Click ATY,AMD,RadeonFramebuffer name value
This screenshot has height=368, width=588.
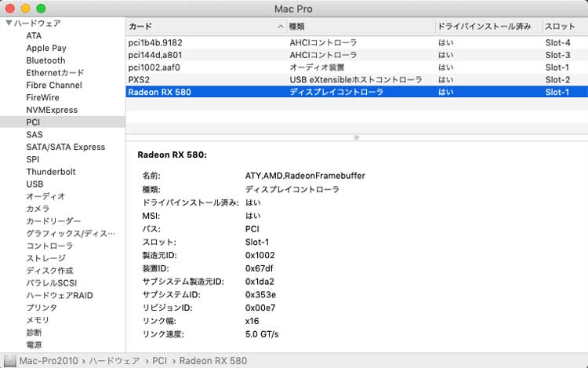305,176
